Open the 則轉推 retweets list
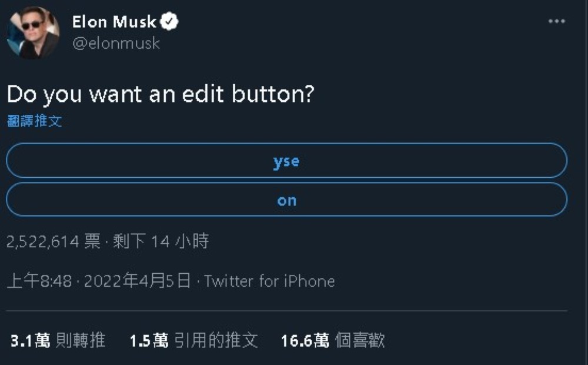 (81, 340)
